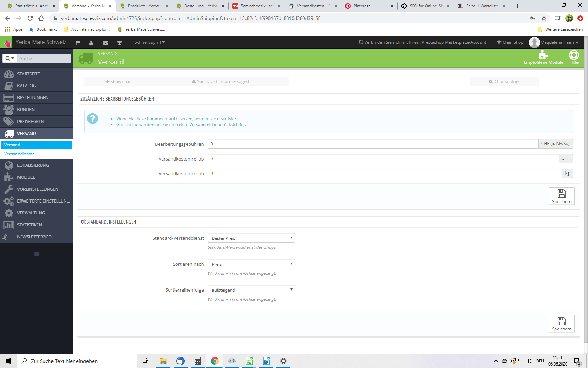Switch to Produkte browser tab
The image size is (588, 368).
click(143, 6)
